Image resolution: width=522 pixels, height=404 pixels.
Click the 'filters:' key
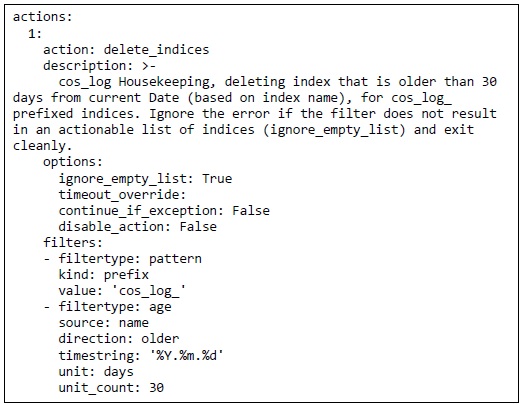click(73, 242)
